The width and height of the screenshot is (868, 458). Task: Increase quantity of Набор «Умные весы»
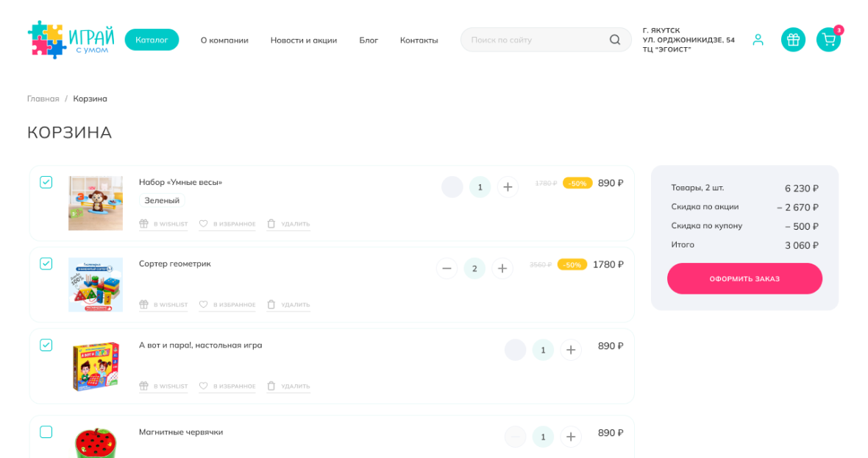(508, 187)
